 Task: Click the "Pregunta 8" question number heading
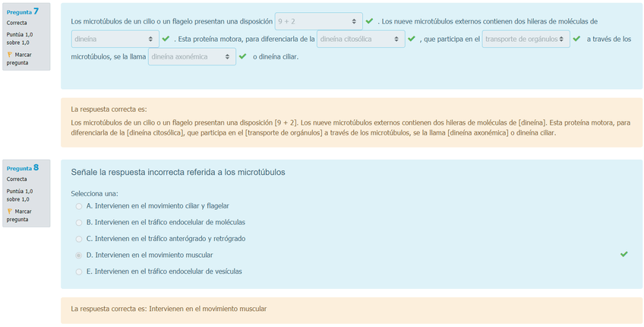pos(22,168)
